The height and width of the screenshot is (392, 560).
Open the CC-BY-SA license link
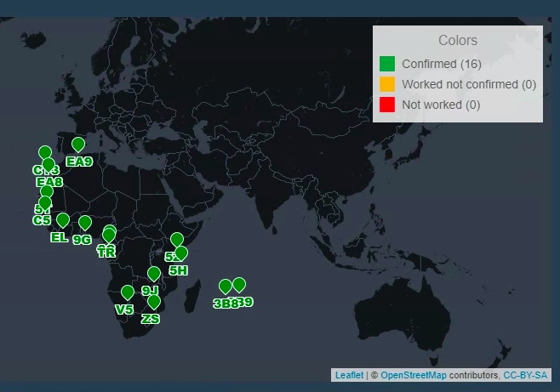(x=525, y=375)
